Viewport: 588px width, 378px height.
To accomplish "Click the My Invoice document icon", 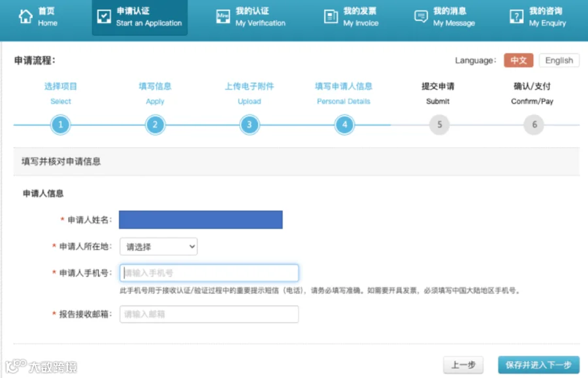I will click(x=331, y=17).
